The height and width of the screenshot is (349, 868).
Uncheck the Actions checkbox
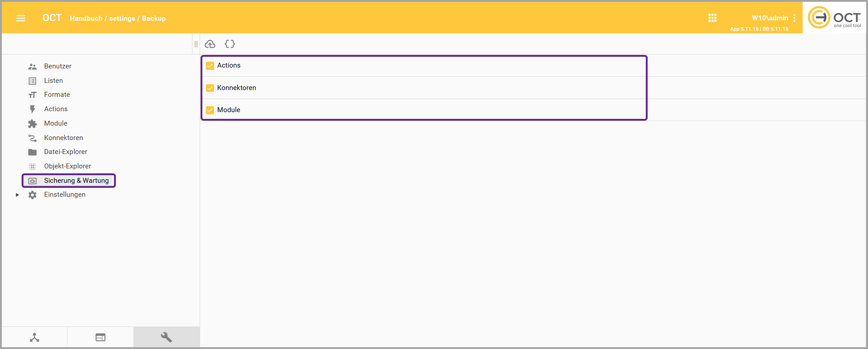(210, 66)
